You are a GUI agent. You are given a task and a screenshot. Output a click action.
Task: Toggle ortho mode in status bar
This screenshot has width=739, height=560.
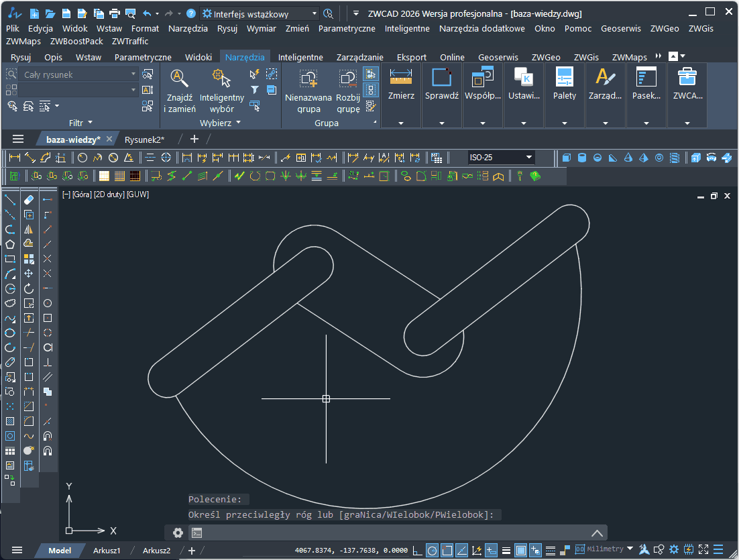tap(417, 550)
